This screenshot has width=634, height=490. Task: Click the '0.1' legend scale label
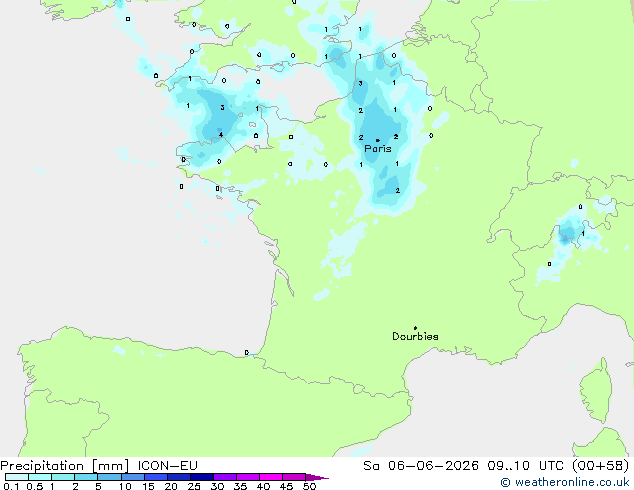[11, 486]
